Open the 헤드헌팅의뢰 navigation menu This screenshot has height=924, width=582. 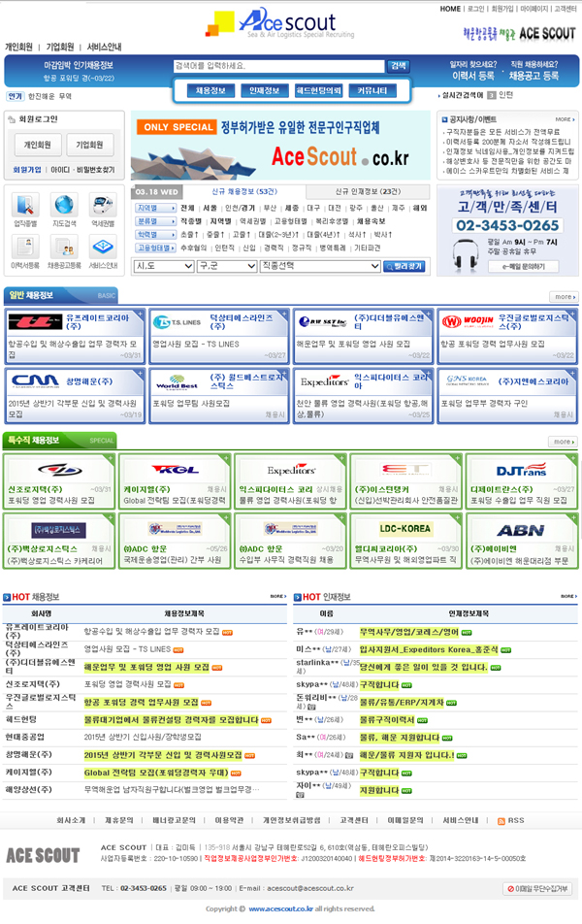[319, 90]
